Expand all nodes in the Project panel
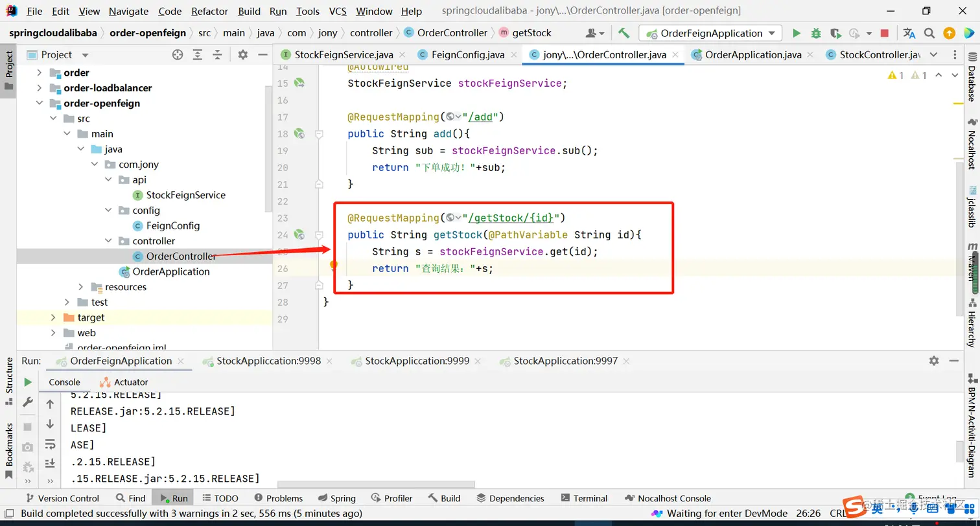The height and width of the screenshot is (526, 980). [x=197, y=55]
